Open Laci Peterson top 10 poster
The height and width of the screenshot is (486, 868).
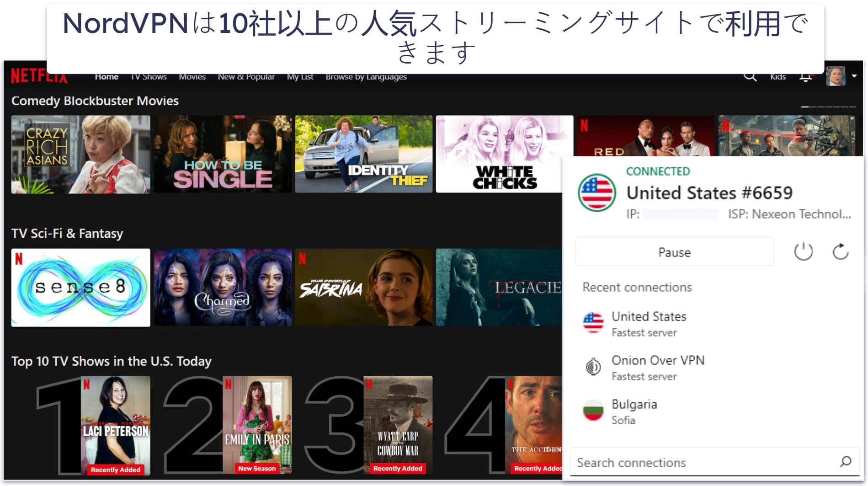115,425
